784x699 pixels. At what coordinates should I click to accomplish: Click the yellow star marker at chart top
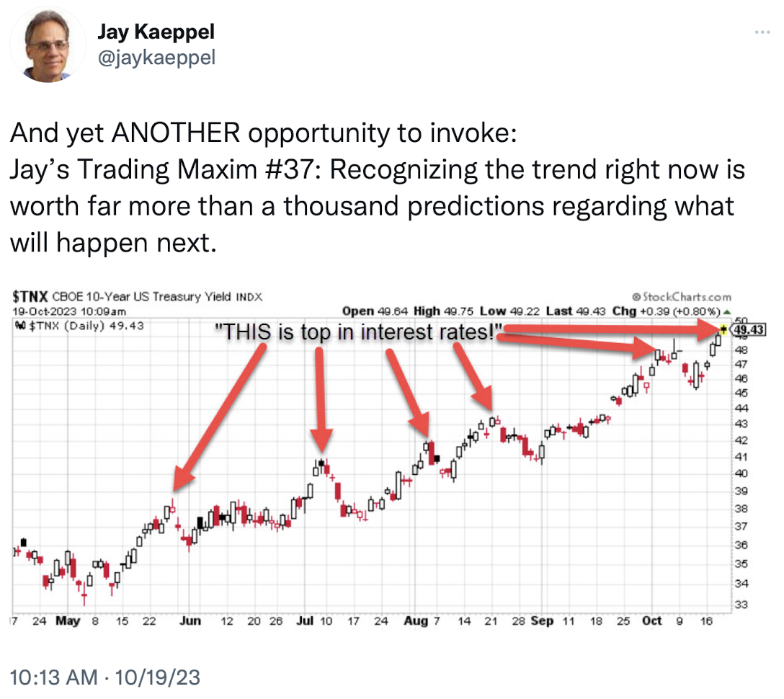(x=723, y=329)
